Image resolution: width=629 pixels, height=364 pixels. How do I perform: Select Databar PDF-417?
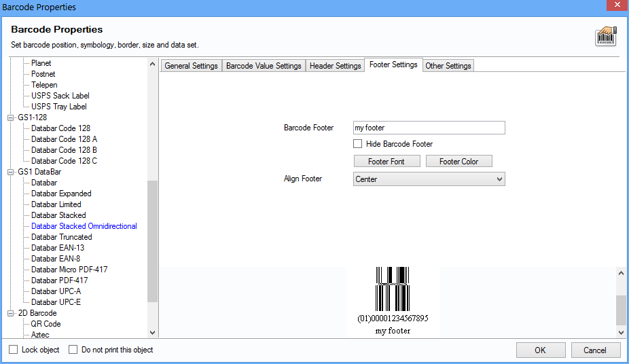tap(60, 280)
